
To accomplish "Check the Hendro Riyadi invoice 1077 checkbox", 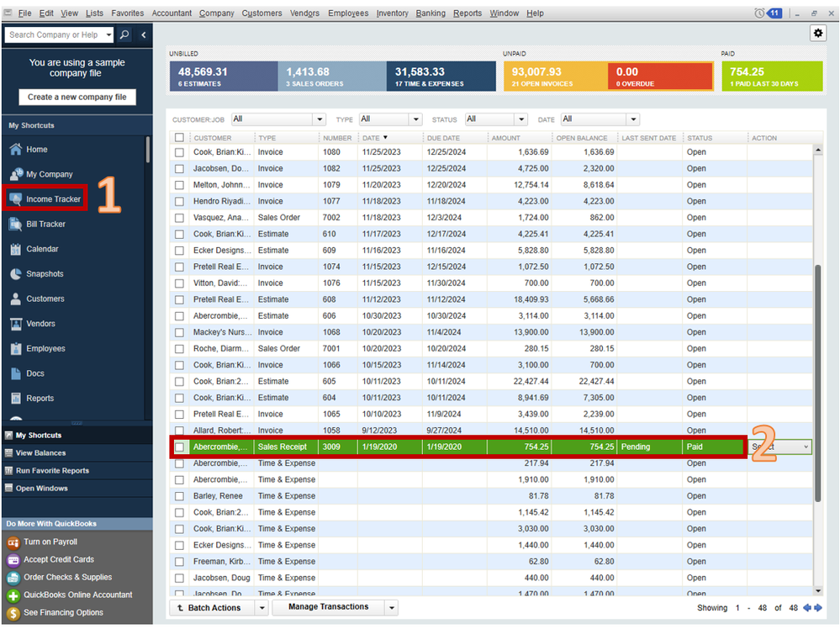I will click(179, 202).
